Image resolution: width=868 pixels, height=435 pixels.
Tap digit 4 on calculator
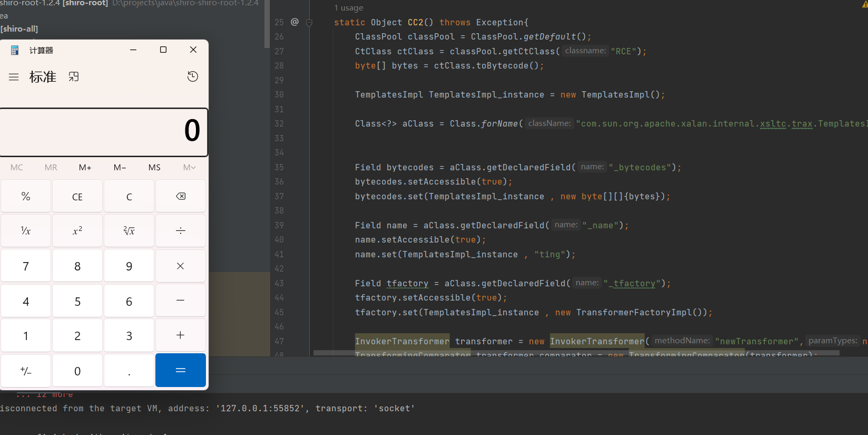26,301
